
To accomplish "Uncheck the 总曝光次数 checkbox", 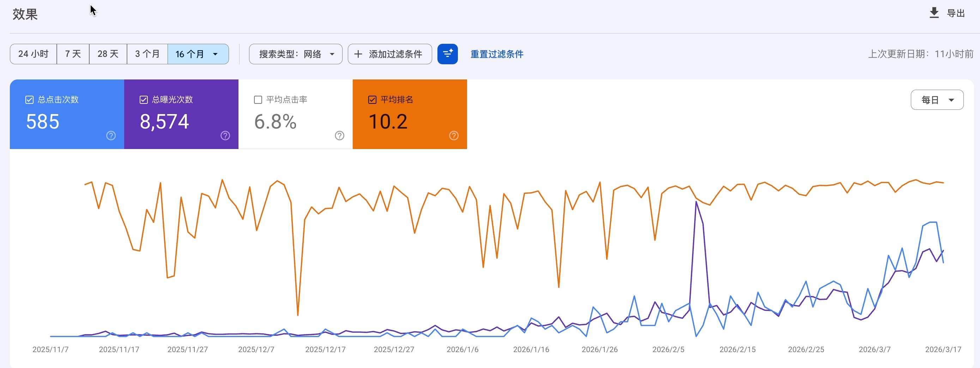I will pyautogui.click(x=144, y=100).
